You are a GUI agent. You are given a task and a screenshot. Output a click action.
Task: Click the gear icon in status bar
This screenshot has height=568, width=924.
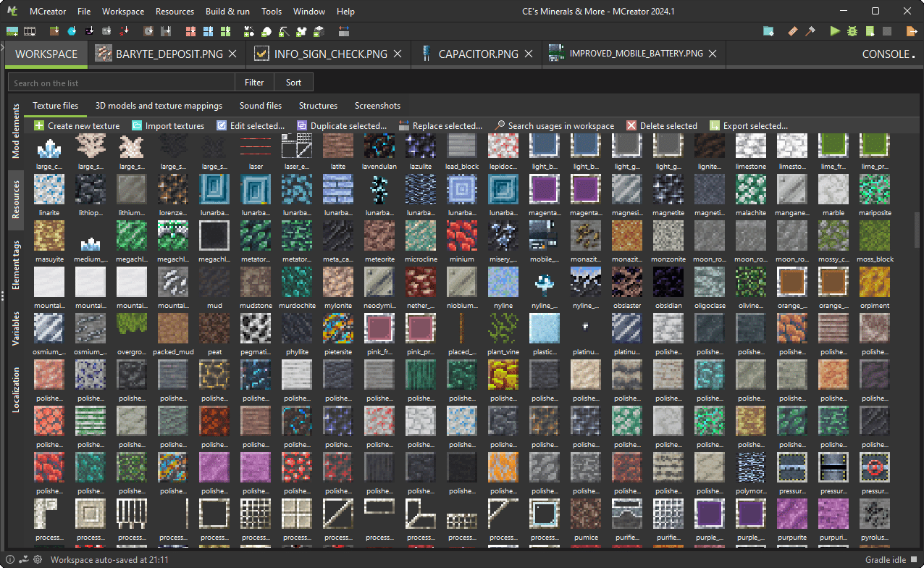click(37, 559)
